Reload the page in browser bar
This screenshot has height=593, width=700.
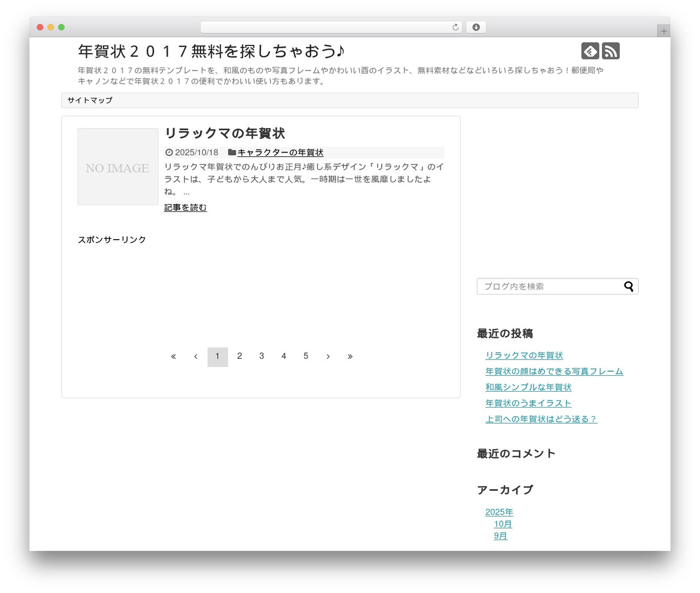[x=455, y=27]
